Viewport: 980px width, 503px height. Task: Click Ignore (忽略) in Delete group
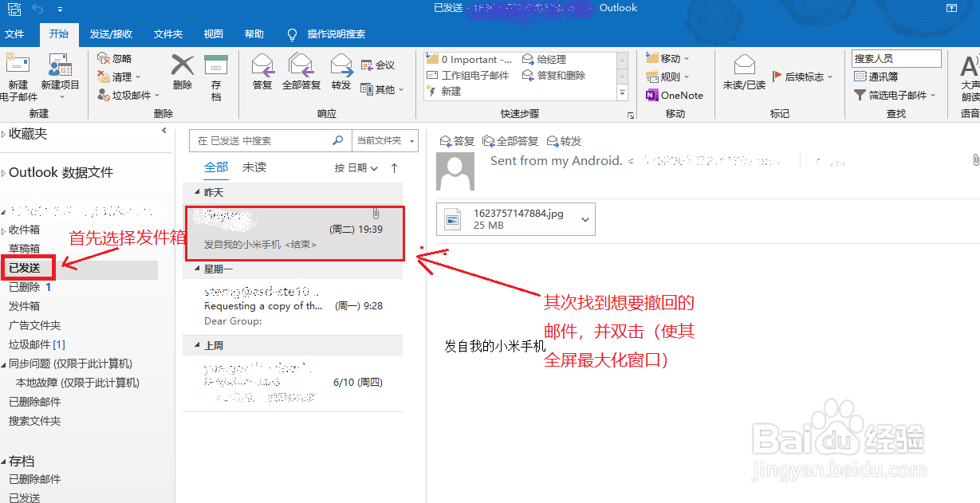(x=114, y=59)
